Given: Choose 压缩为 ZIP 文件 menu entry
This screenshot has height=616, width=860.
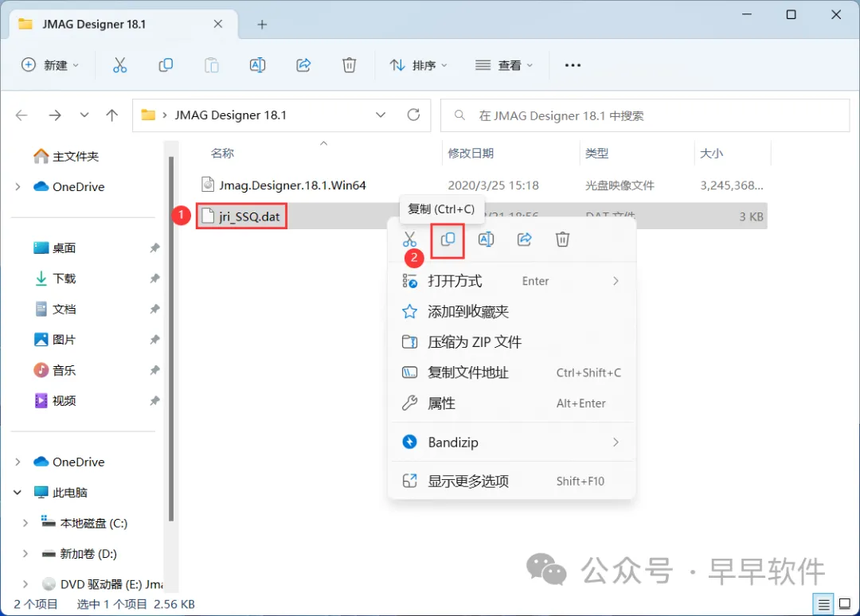Looking at the screenshot, I should click(x=511, y=342).
